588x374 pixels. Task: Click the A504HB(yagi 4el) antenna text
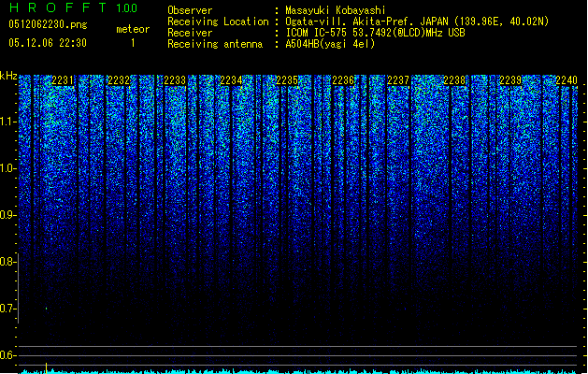(330, 44)
